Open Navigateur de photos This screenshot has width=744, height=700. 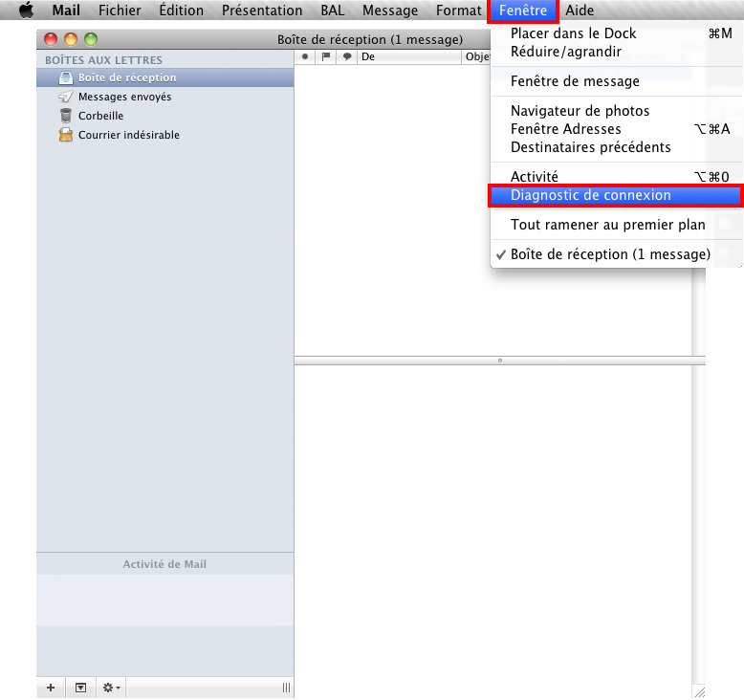(x=616, y=111)
